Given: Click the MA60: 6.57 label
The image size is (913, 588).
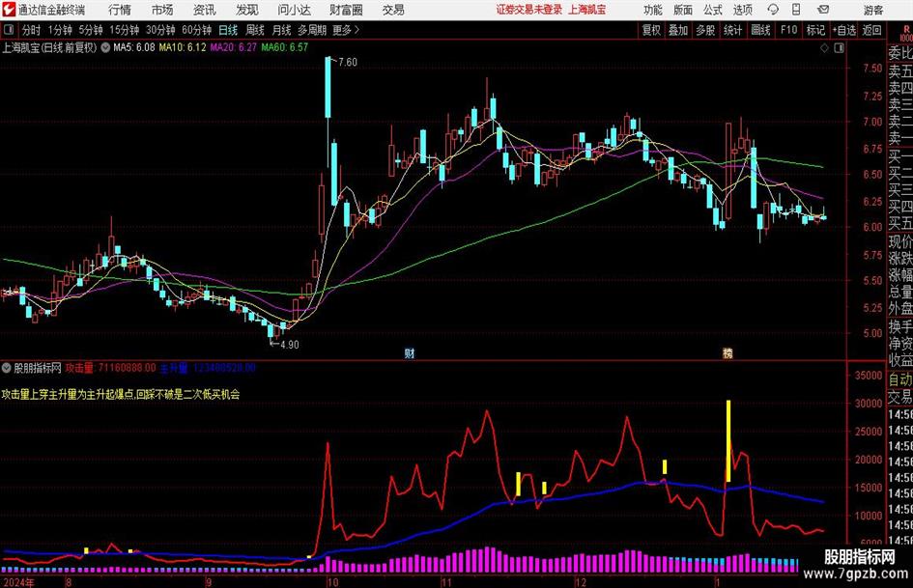Looking at the screenshot, I should (x=285, y=47).
